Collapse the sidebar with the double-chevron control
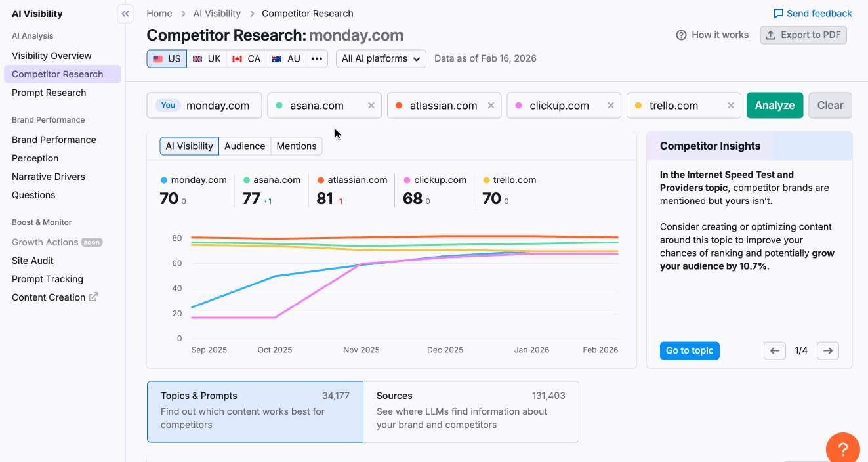Screen dimensions: 868x462 tap(125, 13)
